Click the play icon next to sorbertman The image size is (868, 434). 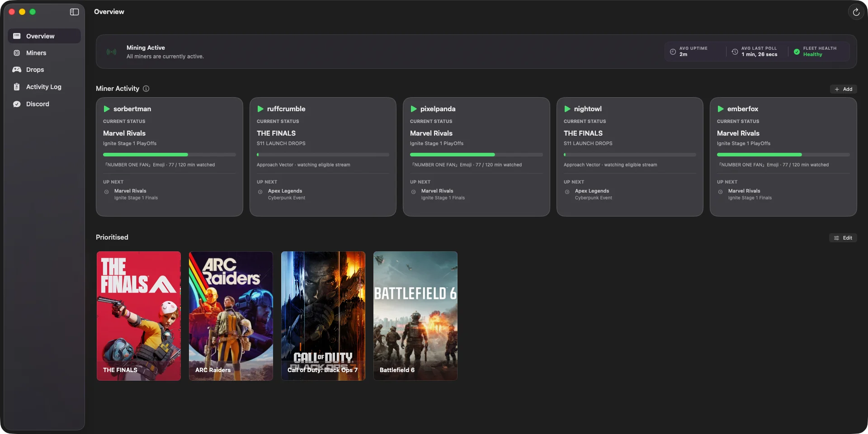[x=107, y=109]
